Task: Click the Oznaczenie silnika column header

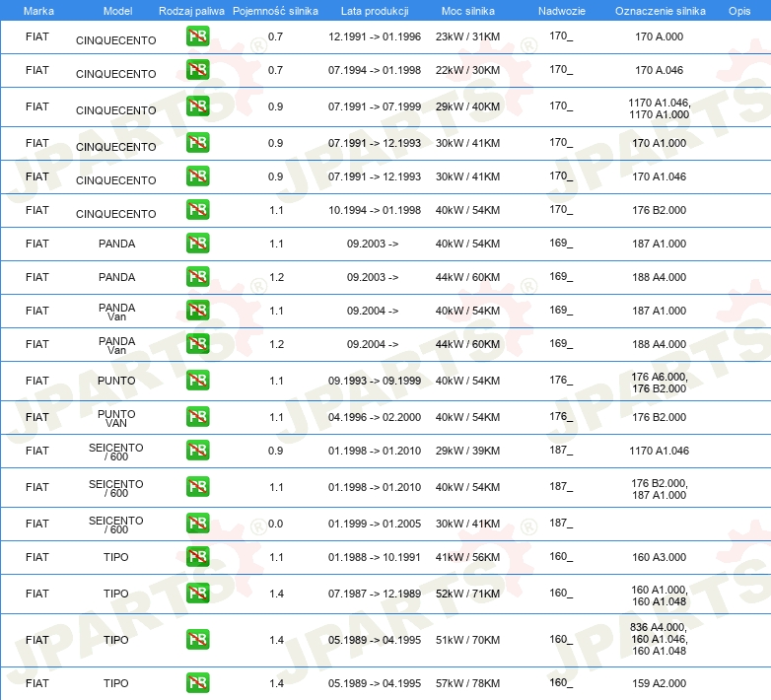Action: point(660,11)
